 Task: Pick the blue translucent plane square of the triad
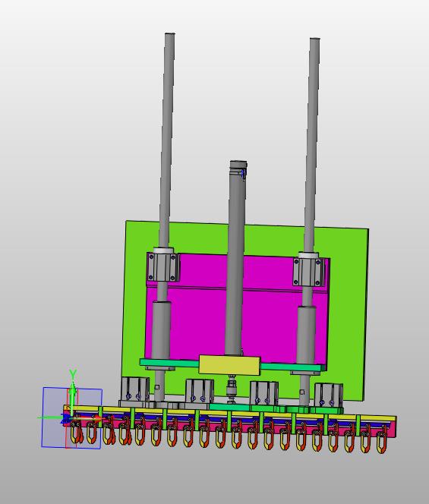coord(72,418)
